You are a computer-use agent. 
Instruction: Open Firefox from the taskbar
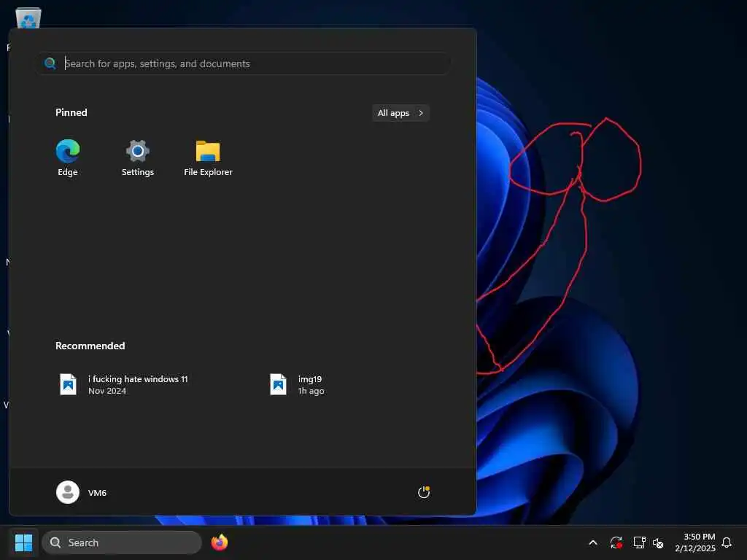220,542
